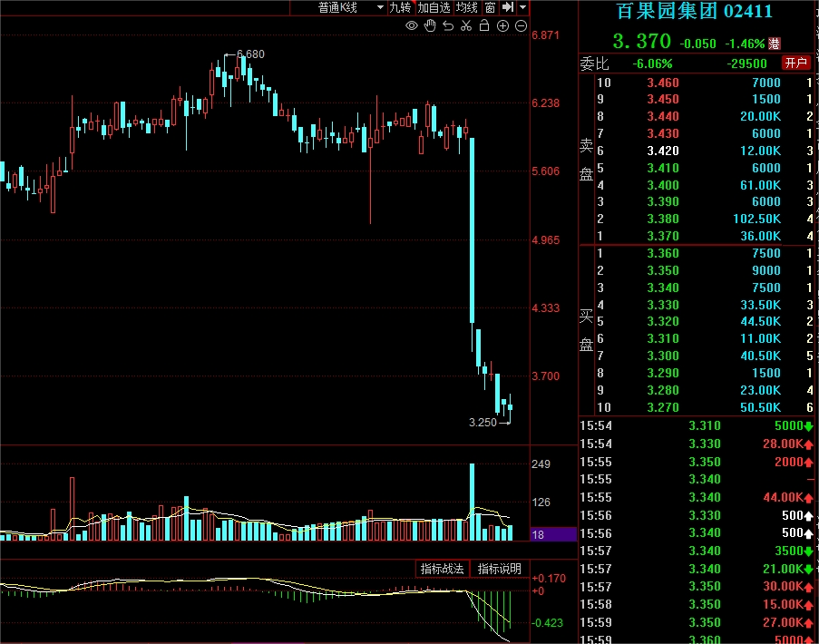819x644 pixels.
Task: Select buy level 9 price 3.280
Action: (663, 390)
